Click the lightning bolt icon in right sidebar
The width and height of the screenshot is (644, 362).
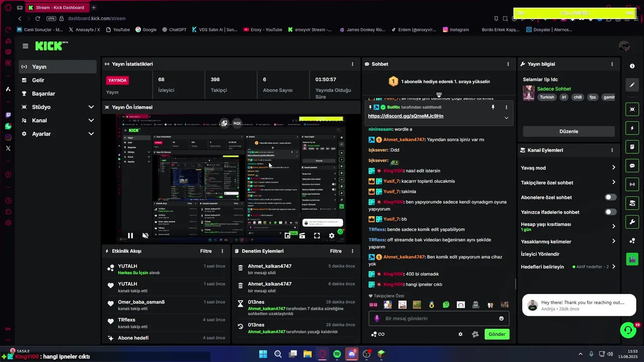[x=632, y=128]
